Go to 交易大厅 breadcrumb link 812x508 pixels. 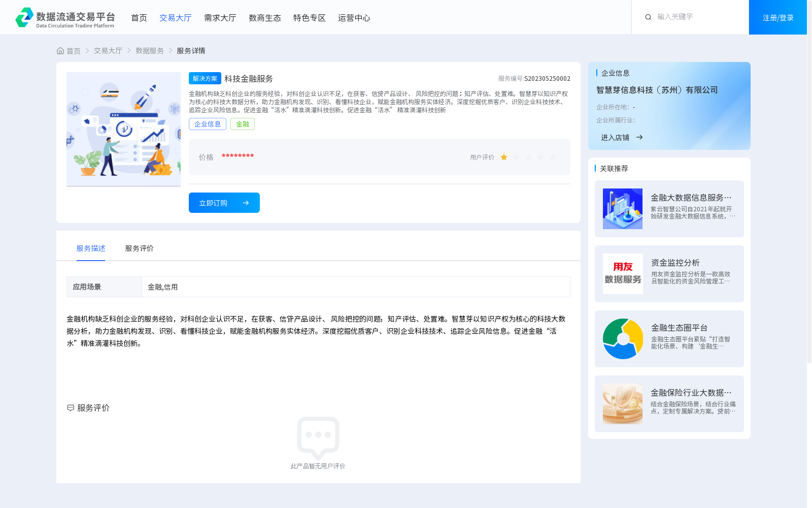(x=108, y=51)
